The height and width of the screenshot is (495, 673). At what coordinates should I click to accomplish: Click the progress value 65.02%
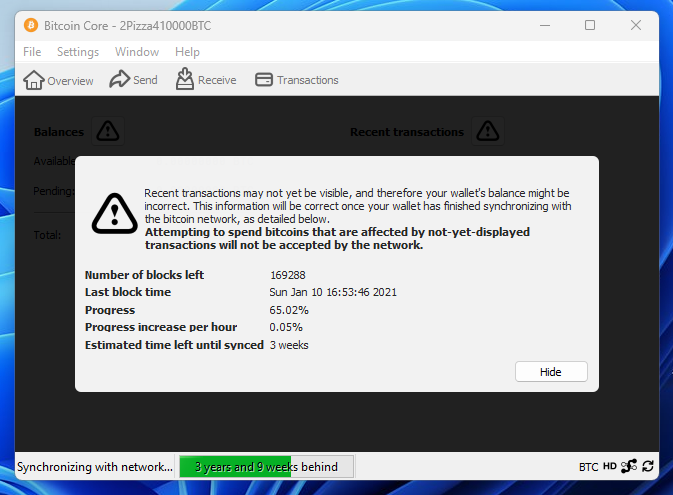pyautogui.click(x=289, y=310)
